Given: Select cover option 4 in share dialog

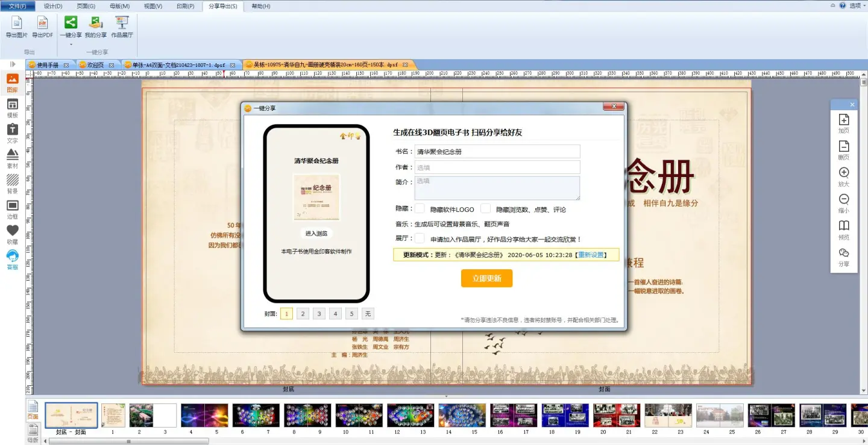Looking at the screenshot, I should pyautogui.click(x=335, y=314).
